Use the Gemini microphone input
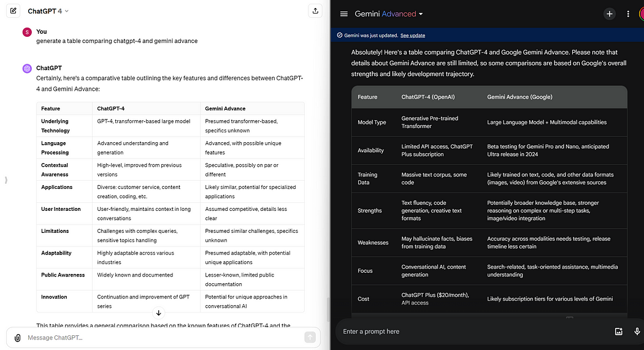This screenshot has width=644, height=350. 637,332
